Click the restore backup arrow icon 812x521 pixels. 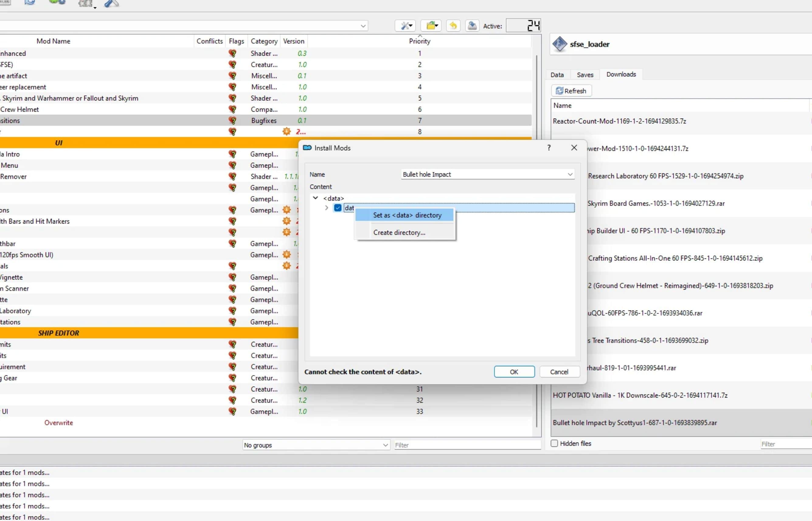453,26
